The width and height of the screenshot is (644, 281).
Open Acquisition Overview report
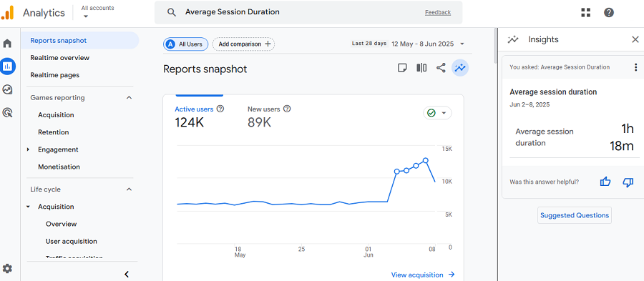62,224
